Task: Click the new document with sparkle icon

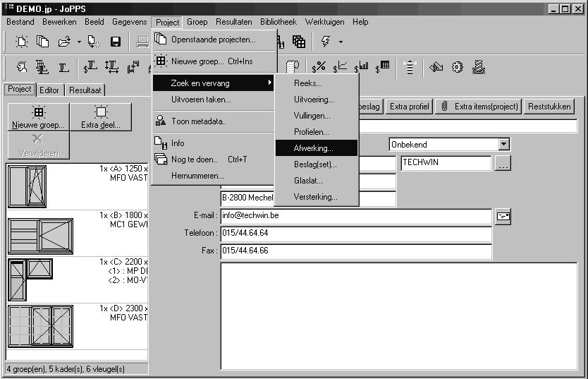Action: pyautogui.click(x=94, y=41)
